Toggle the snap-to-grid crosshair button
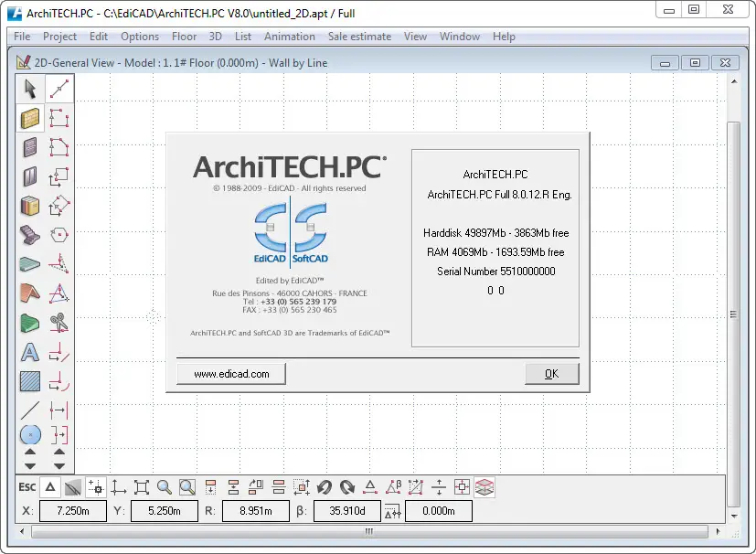Image resolution: width=756 pixels, height=554 pixels. click(96, 487)
